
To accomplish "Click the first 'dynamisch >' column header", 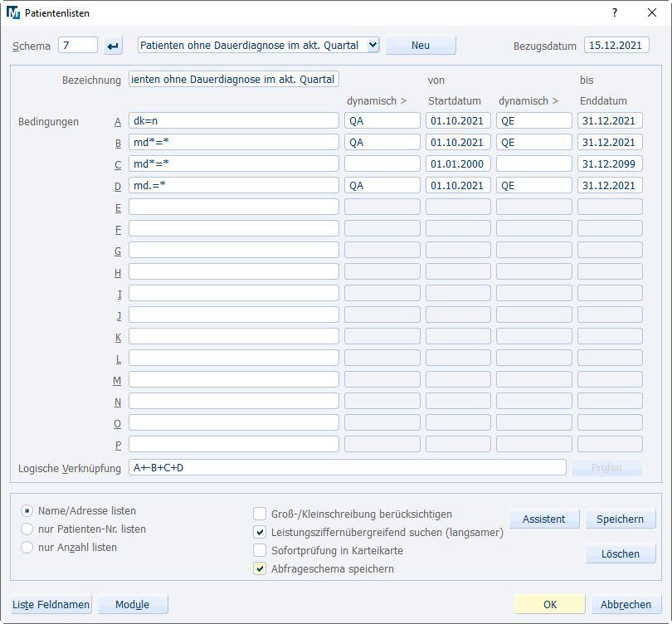I will coord(377,101).
